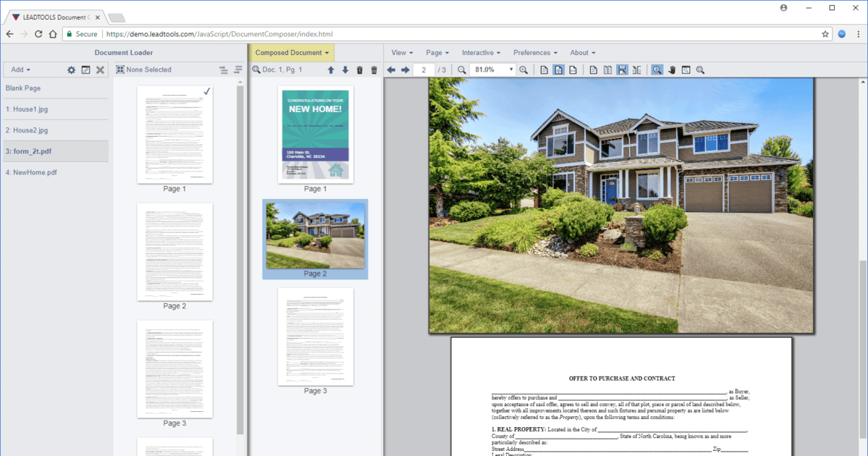The width and height of the screenshot is (868, 456).
Task: Select the Fit Width view icon
Action: pyautogui.click(x=572, y=69)
